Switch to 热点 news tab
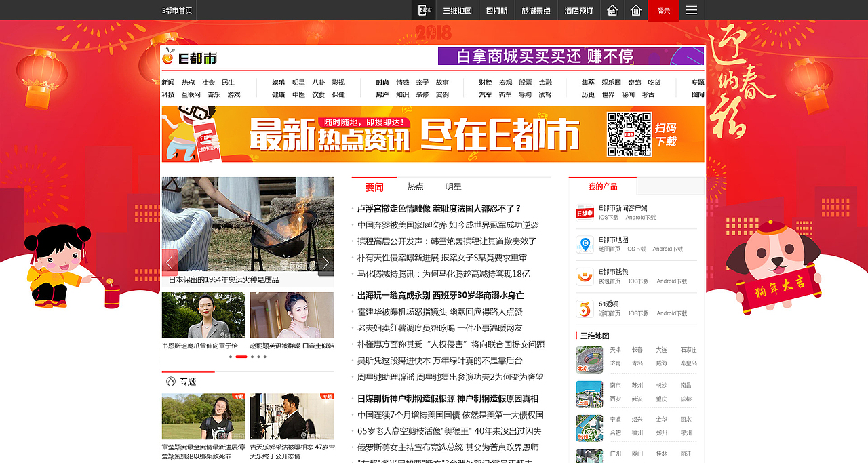The height and width of the screenshot is (463, 868). pyautogui.click(x=415, y=187)
